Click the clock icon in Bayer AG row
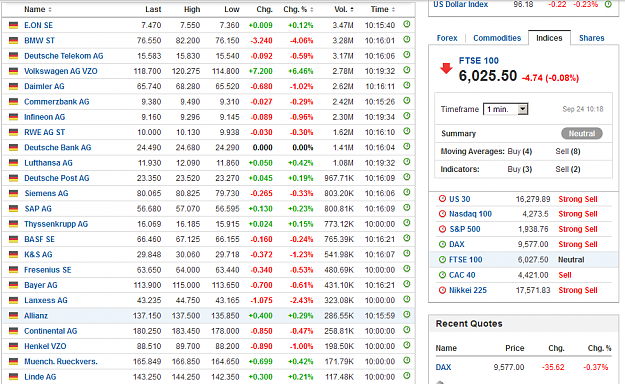Viewport: 625px width, 384px height. 407,284
